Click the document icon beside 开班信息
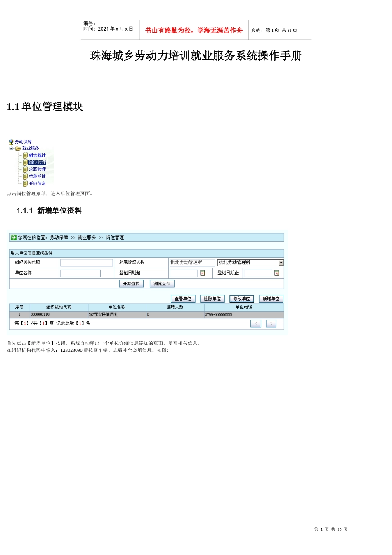392x555 pixels. point(25,184)
